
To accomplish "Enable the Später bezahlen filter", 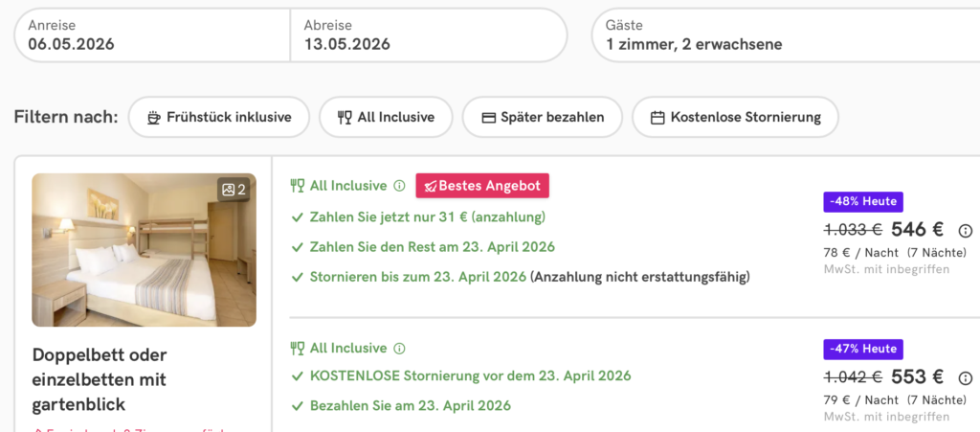I will pos(542,117).
